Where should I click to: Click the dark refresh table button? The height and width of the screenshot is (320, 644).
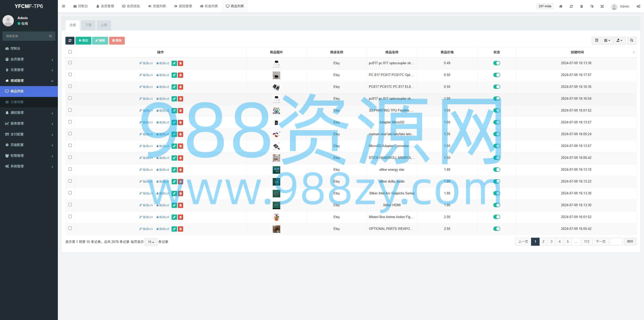(70, 41)
